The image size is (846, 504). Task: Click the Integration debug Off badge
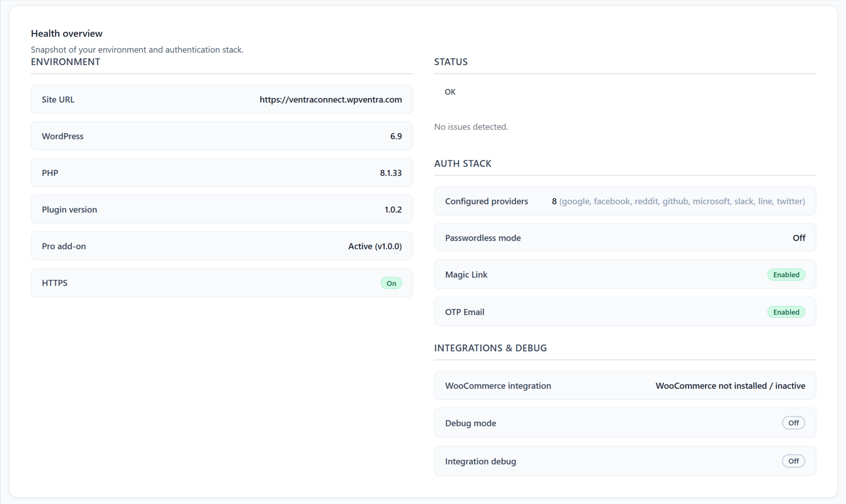coord(793,461)
